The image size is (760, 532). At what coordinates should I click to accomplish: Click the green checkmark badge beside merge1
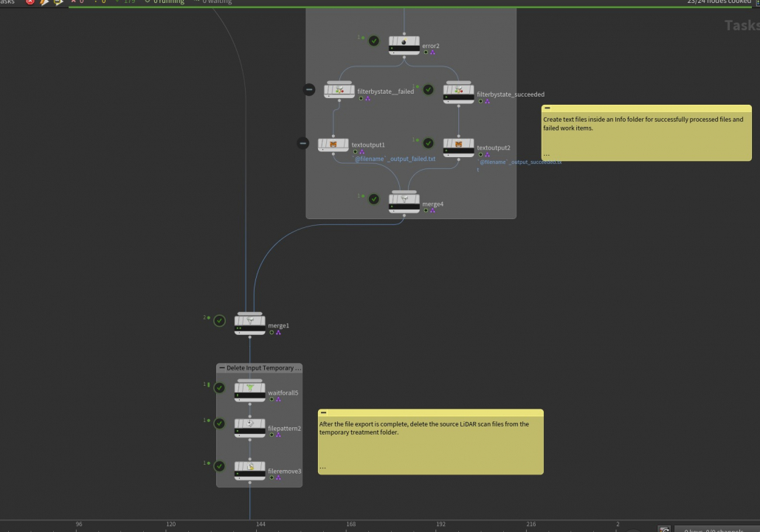[x=219, y=321]
